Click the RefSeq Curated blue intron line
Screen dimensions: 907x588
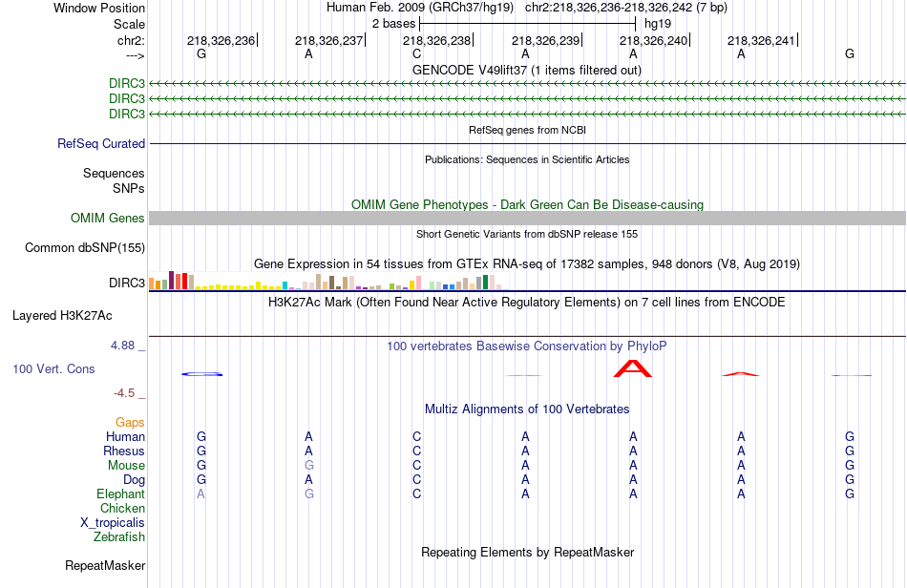tap(527, 143)
